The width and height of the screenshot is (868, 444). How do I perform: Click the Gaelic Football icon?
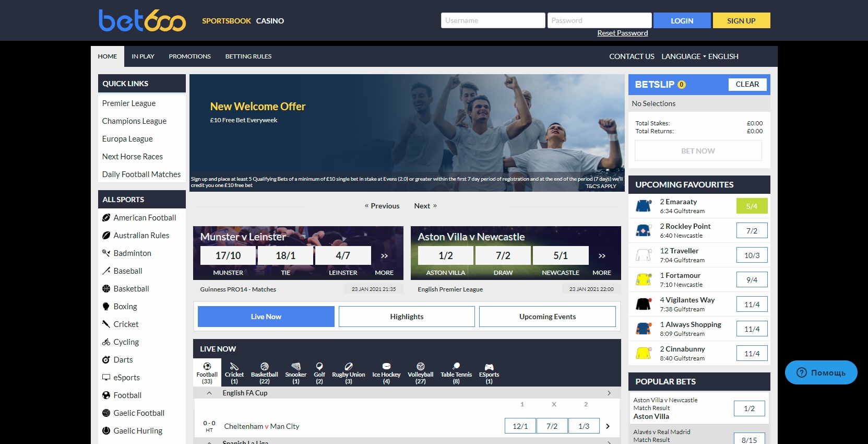point(106,413)
